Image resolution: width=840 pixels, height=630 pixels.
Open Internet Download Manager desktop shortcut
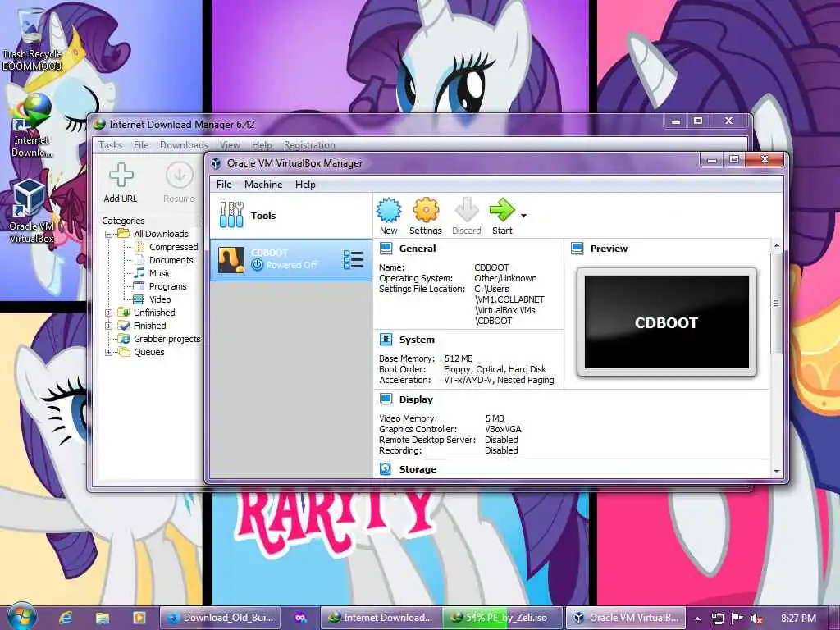click(x=32, y=126)
